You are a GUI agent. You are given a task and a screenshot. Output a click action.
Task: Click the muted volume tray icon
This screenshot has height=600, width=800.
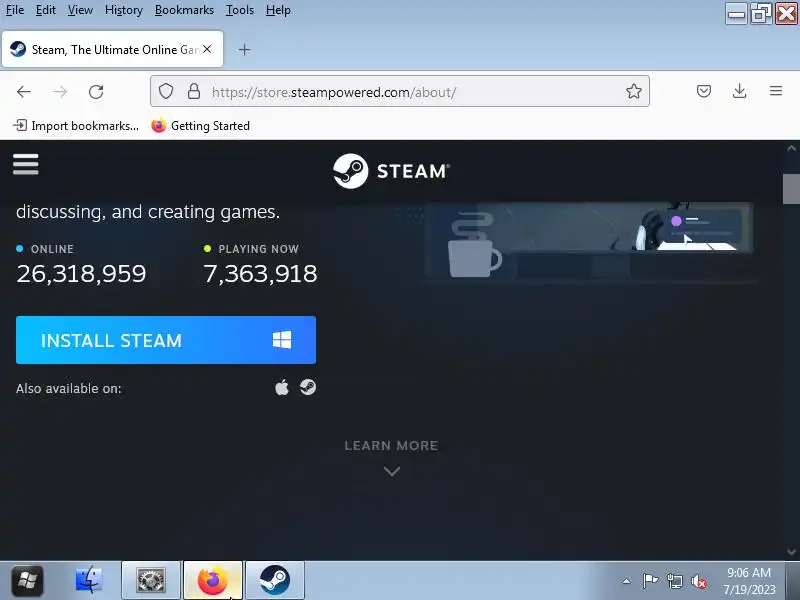tap(698, 581)
